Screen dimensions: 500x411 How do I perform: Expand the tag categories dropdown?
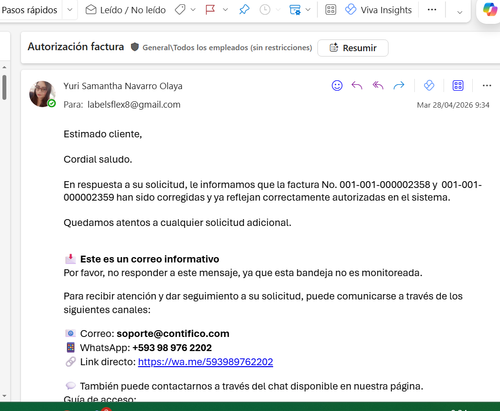[193, 10]
